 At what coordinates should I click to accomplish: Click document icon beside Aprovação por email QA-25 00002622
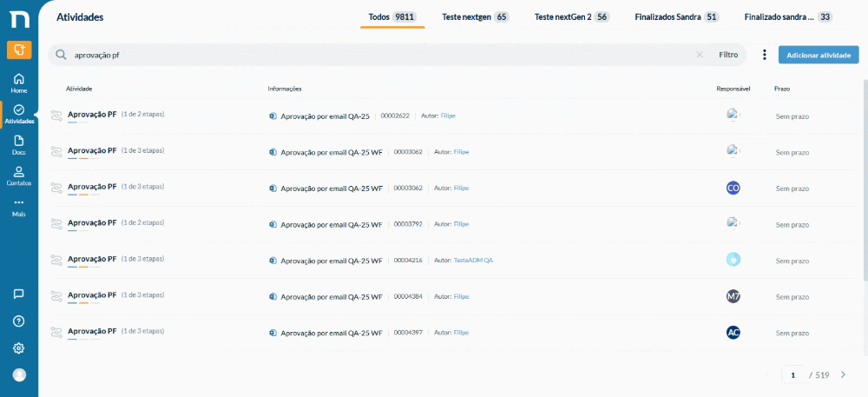273,116
